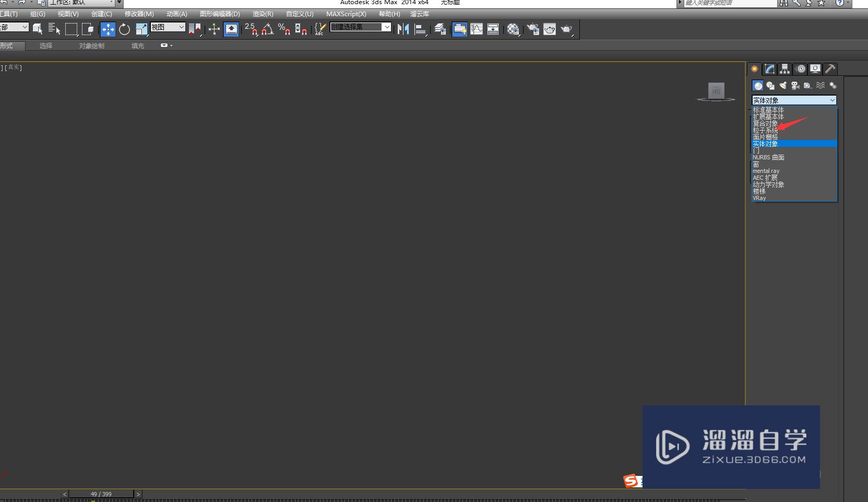Open Curve Editor
This screenshot has width=868, height=502.
pos(477,29)
